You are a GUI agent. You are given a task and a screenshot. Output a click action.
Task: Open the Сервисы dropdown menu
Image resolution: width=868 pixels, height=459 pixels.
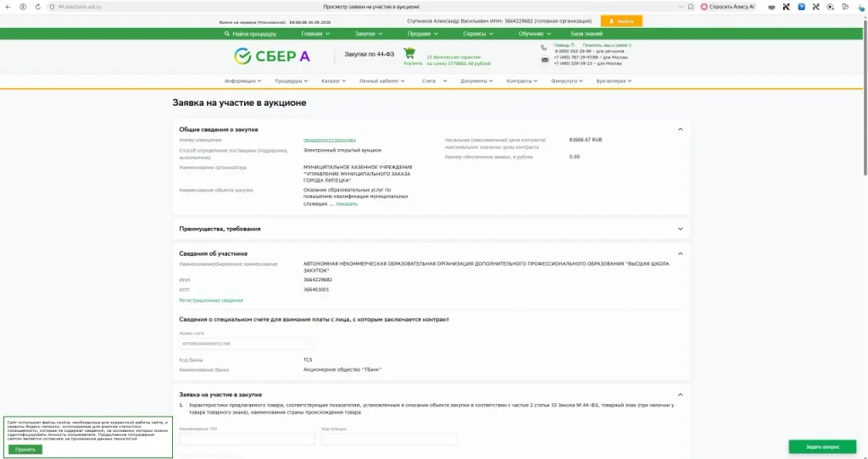pos(478,34)
